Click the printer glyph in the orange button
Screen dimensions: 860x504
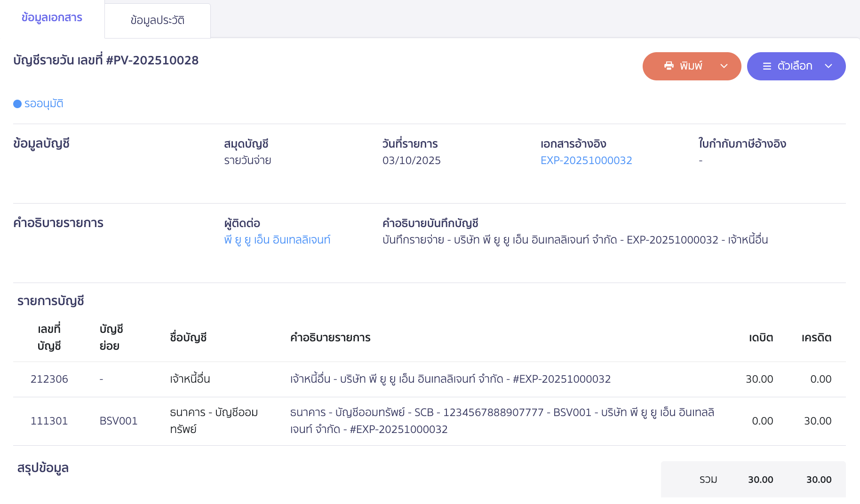[669, 66]
